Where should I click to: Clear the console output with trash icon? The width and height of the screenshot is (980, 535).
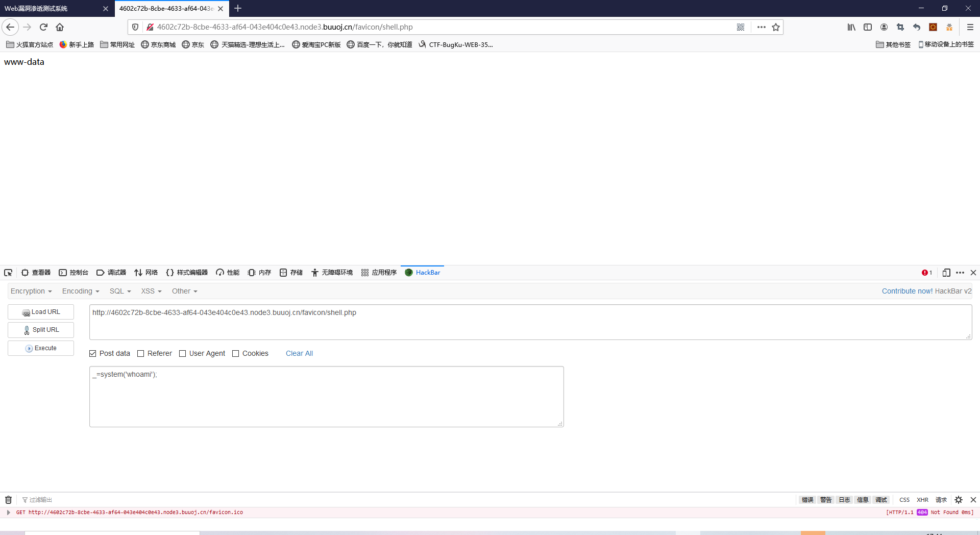pyautogui.click(x=8, y=499)
